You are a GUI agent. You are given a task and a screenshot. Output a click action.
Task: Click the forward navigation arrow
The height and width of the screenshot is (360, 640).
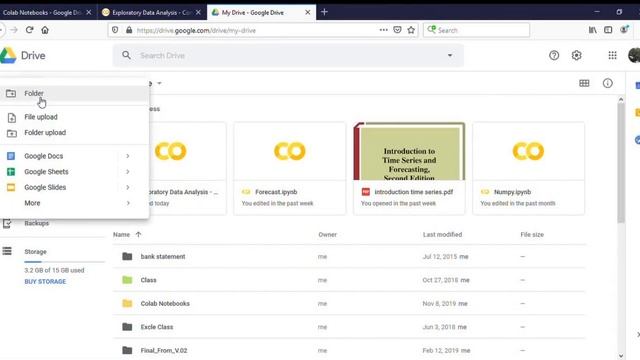coord(14,30)
